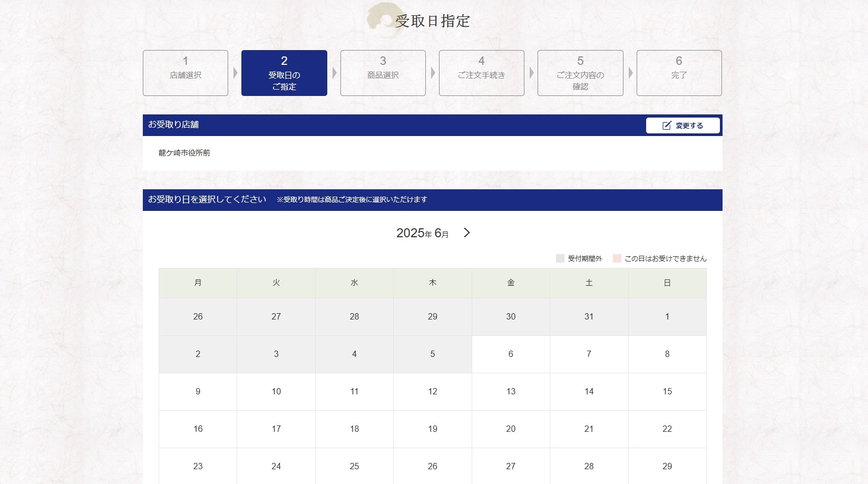
Task: Click the 変更する button to change the store
Action: point(682,125)
